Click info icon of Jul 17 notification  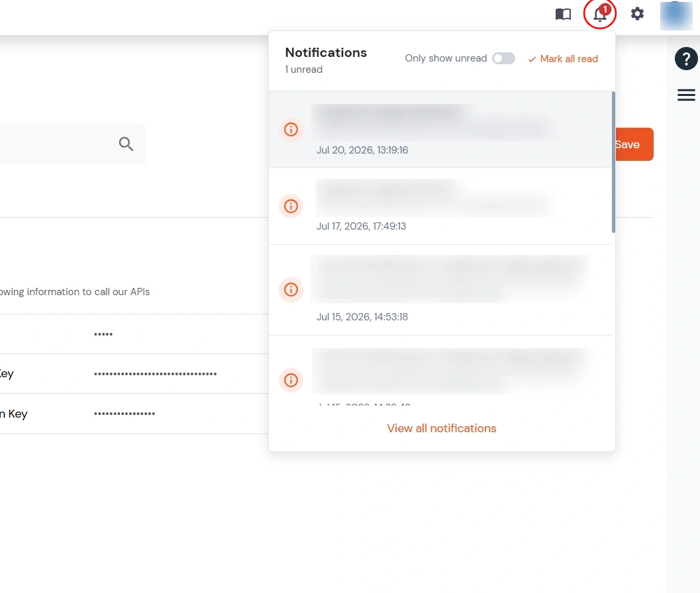[291, 206]
